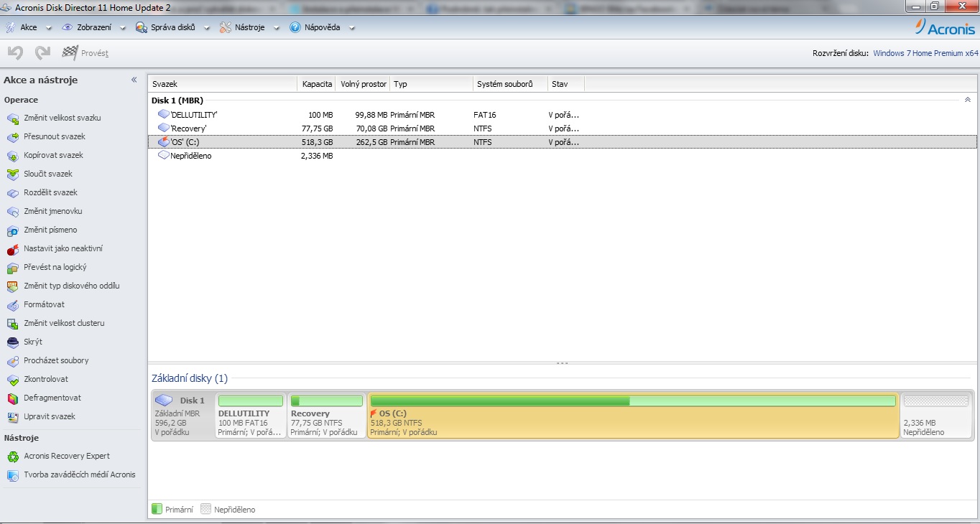Click the Nastavit jako neaktivní icon
The height and width of the screenshot is (524, 980).
click(12, 249)
